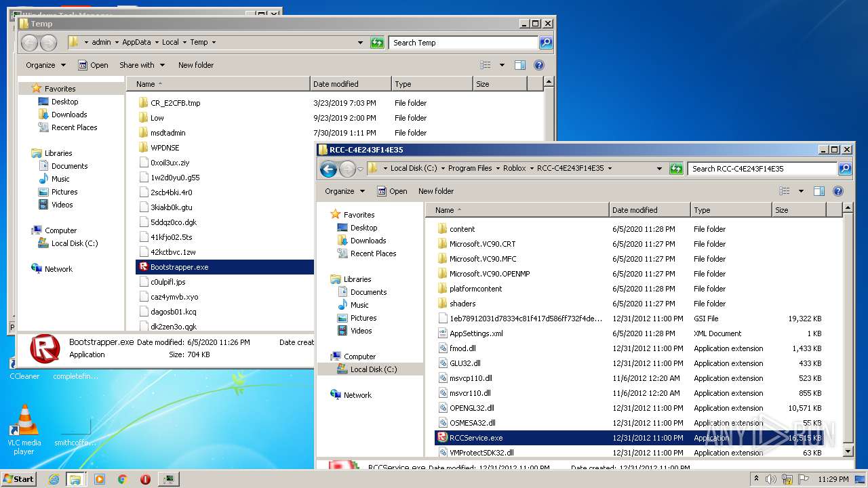Viewport: 868px width, 488px height.
Task: Click the Search Temp input field
Action: point(464,43)
